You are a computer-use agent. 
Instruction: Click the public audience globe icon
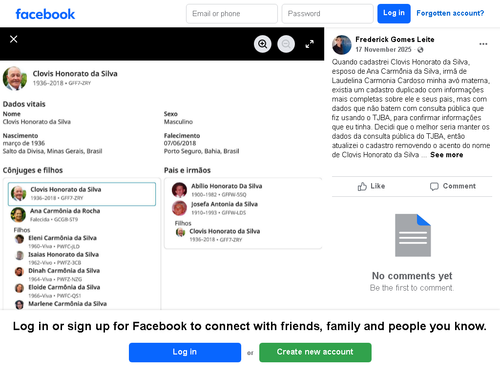pos(420,50)
